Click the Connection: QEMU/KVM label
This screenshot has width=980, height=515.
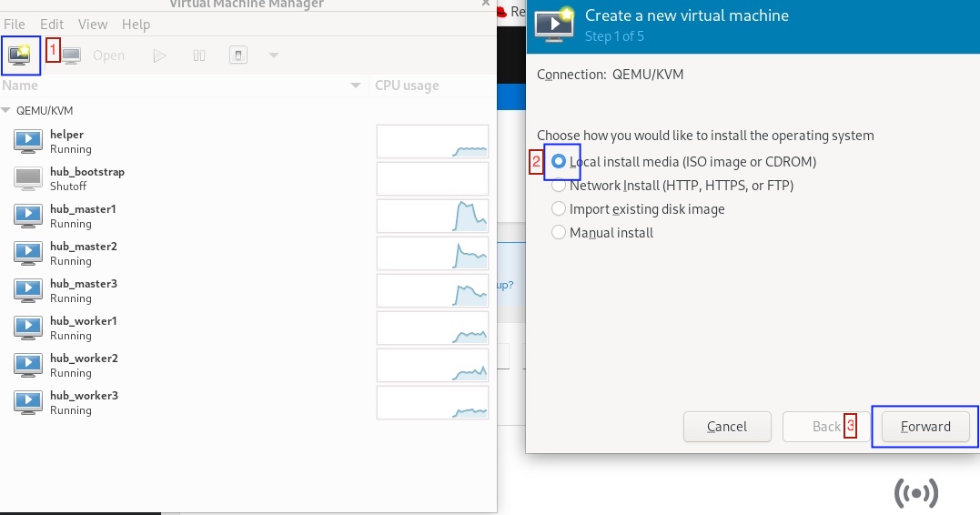(610, 75)
